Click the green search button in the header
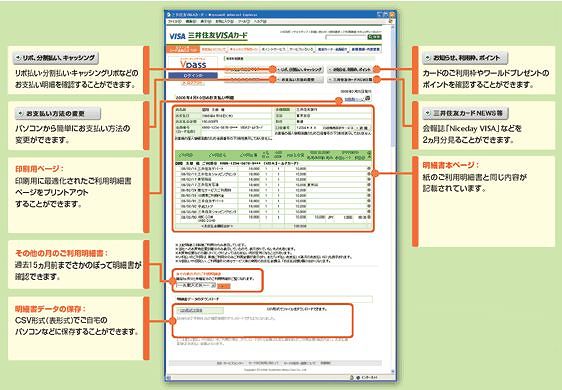 coord(374,37)
